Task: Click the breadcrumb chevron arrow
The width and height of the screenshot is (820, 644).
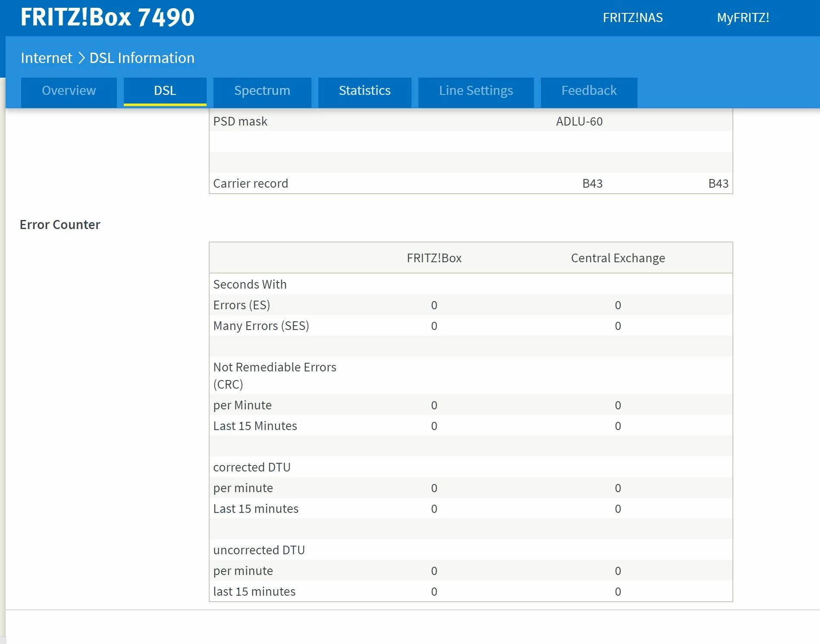Action: (81, 58)
